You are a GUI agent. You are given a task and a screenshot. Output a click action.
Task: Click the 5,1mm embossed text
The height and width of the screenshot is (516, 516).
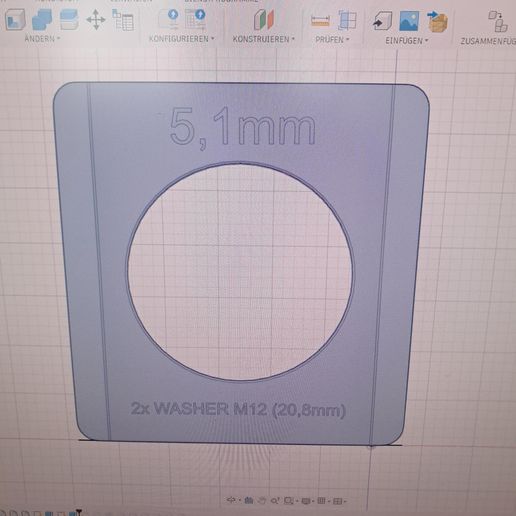coord(242,127)
